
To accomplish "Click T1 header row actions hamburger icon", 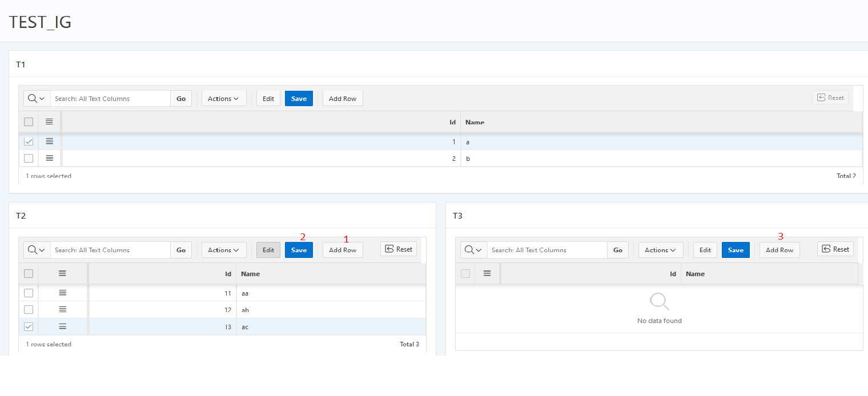I will pyautogui.click(x=49, y=122).
